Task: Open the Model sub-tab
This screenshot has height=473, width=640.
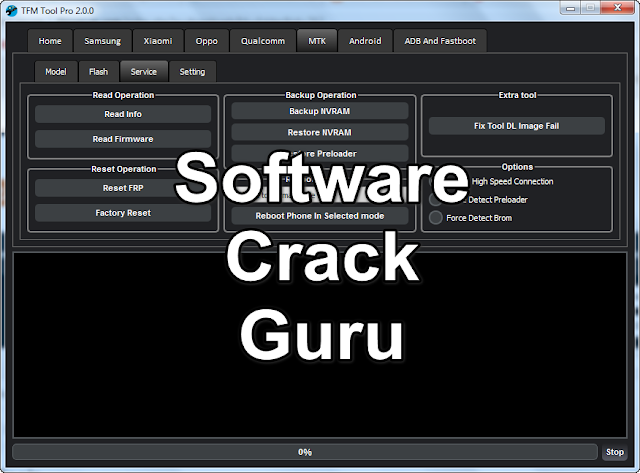Action: [x=56, y=72]
